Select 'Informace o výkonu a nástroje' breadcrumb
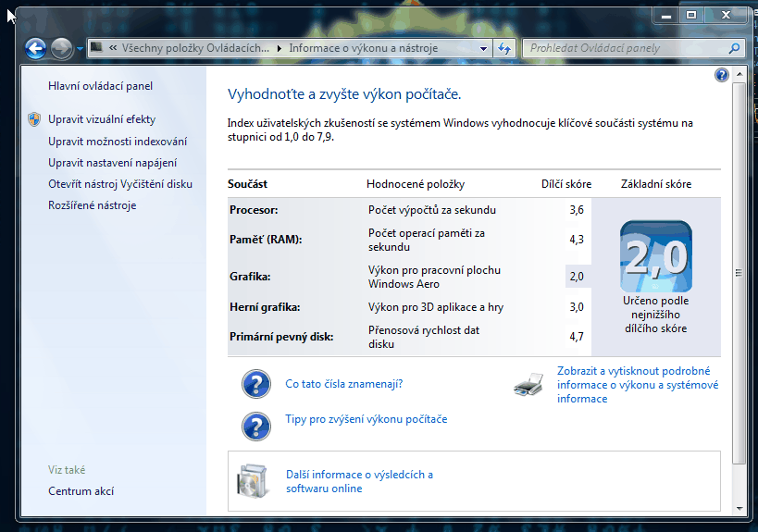This screenshot has width=758, height=532. [364, 48]
